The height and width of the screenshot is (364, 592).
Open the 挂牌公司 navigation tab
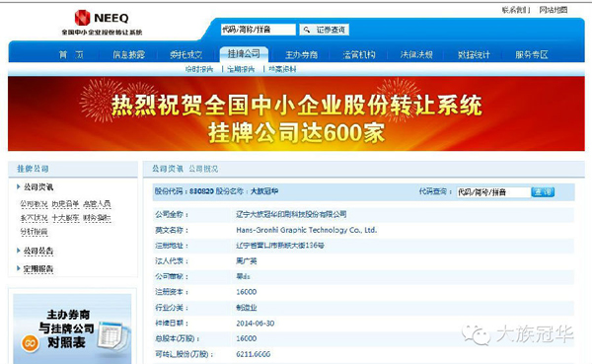point(244,54)
